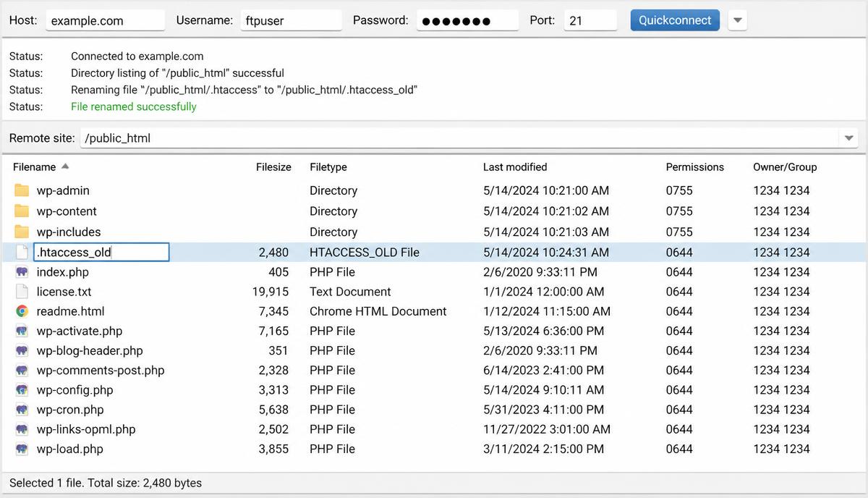The image size is (868, 498).
Task: Click the 'File renamed successfully' status message
Action: tap(134, 106)
